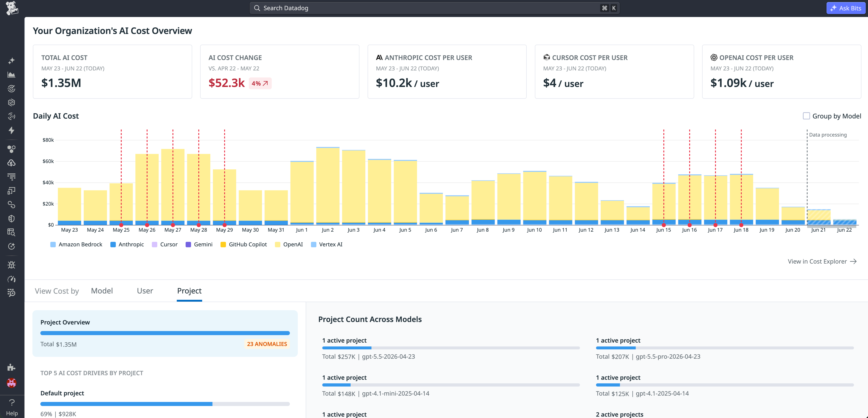The width and height of the screenshot is (868, 418).
Task: Toggle the OpenAI legend item
Action: pos(289,244)
